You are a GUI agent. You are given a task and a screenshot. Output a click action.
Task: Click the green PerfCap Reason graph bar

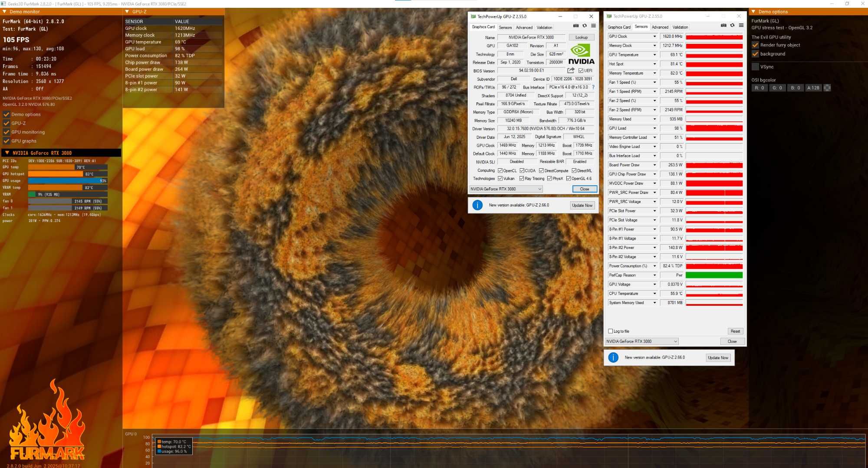pos(714,275)
